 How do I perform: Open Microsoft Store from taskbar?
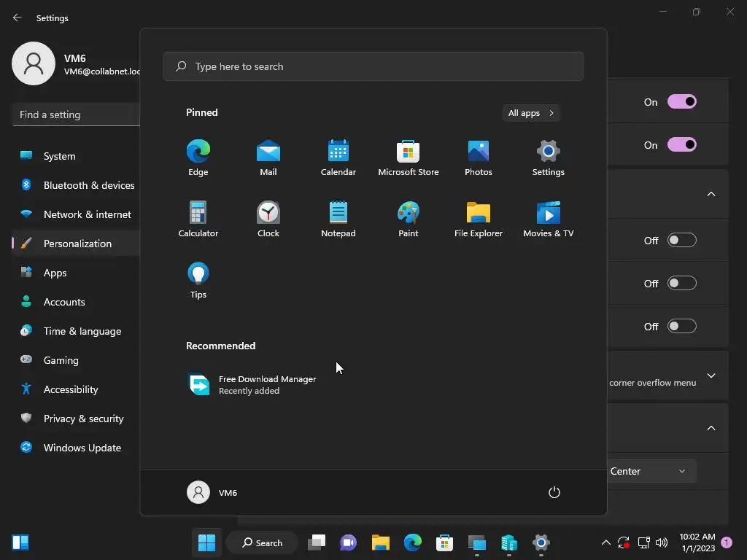(444, 542)
